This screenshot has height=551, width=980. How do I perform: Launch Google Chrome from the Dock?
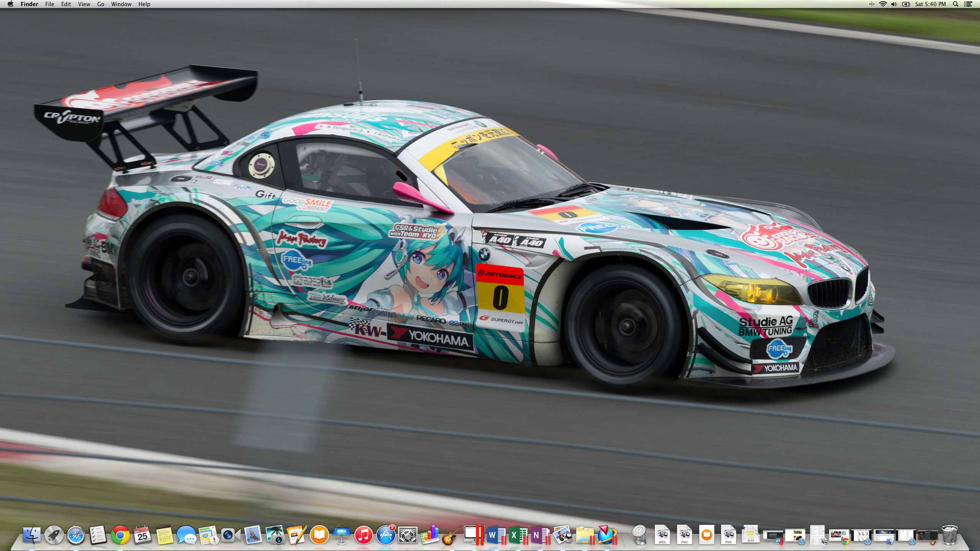120,535
